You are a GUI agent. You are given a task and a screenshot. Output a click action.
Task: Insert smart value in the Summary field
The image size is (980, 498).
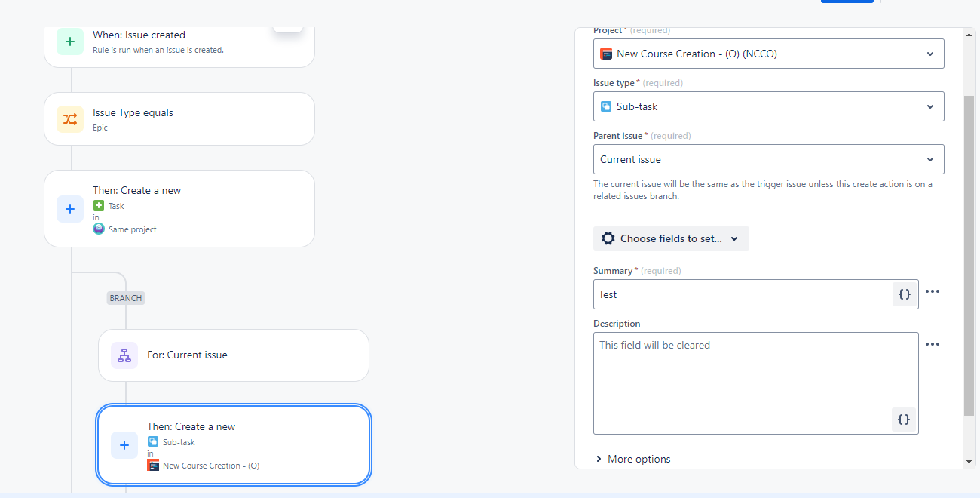pyautogui.click(x=905, y=294)
